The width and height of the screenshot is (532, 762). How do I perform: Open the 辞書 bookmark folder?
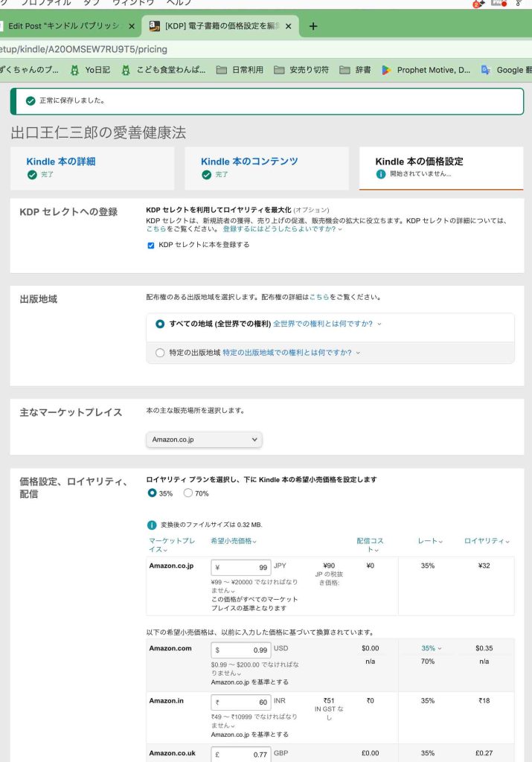(x=355, y=70)
